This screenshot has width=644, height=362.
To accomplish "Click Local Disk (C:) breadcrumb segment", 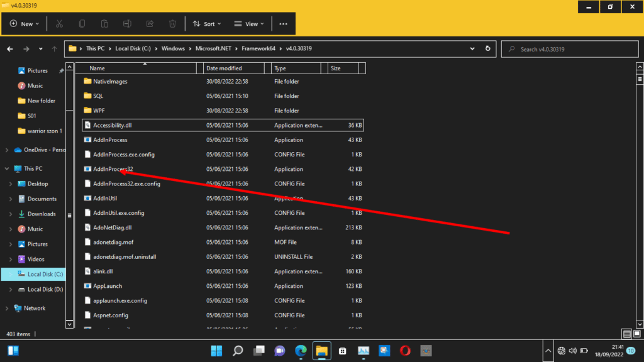I will click(133, 48).
